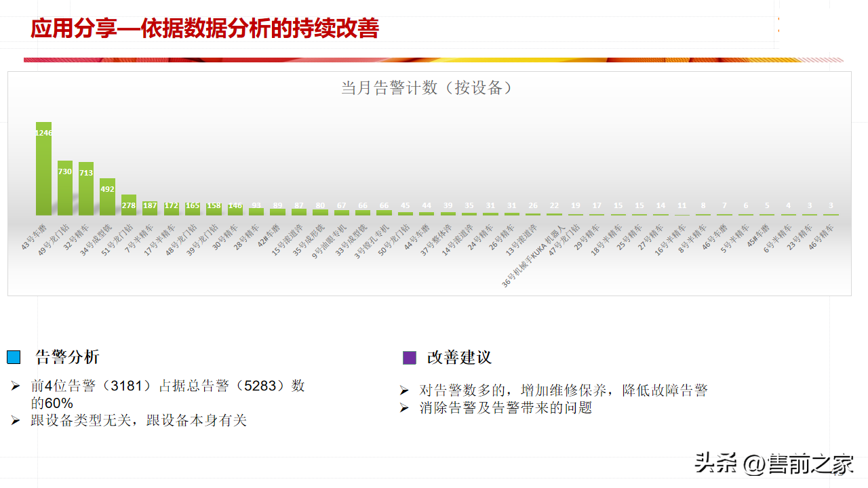This screenshot has width=868, height=488.
Task: Click axis label 46号精车
Action: (822, 237)
